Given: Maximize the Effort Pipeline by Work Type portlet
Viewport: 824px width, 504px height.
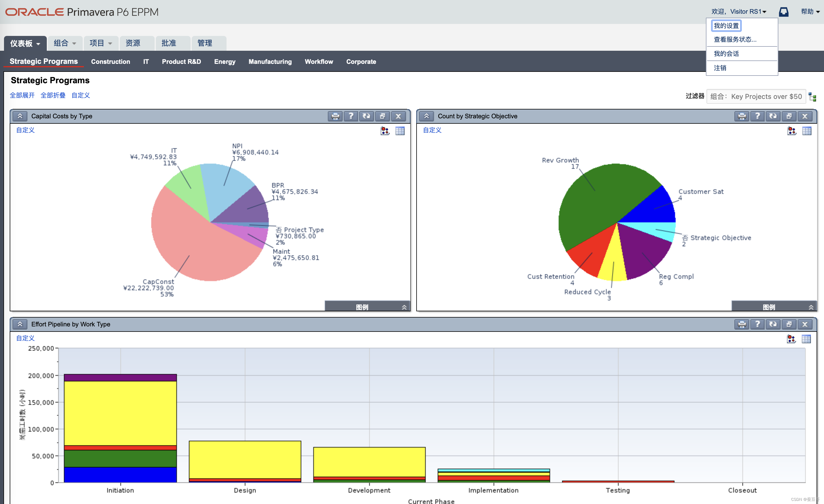Looking at the screenshot, I should pos(789,324).
